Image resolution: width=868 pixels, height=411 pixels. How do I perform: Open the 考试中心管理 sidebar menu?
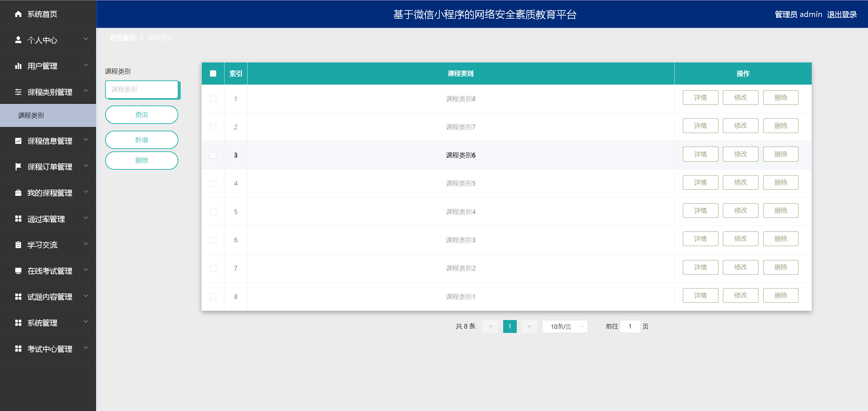coord(50,349)
